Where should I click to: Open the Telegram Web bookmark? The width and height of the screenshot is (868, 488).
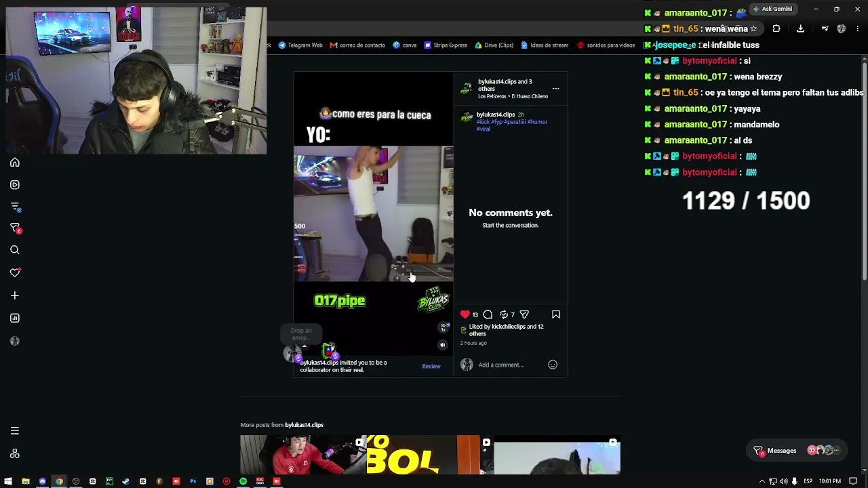pyautogui.click(x=300, y=45)
